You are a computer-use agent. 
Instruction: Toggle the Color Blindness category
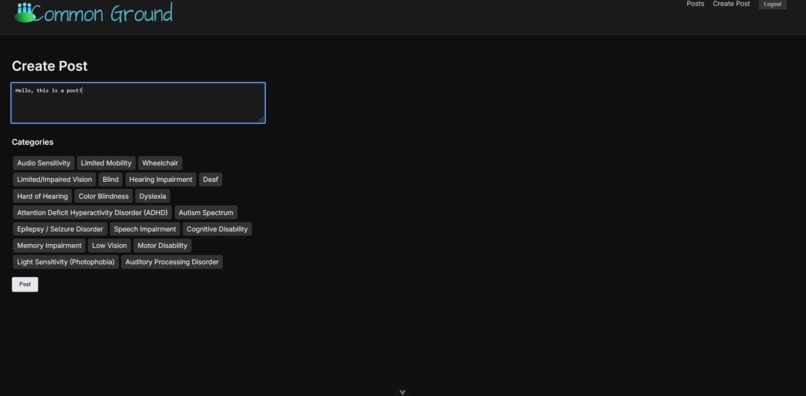pos(103,196)
